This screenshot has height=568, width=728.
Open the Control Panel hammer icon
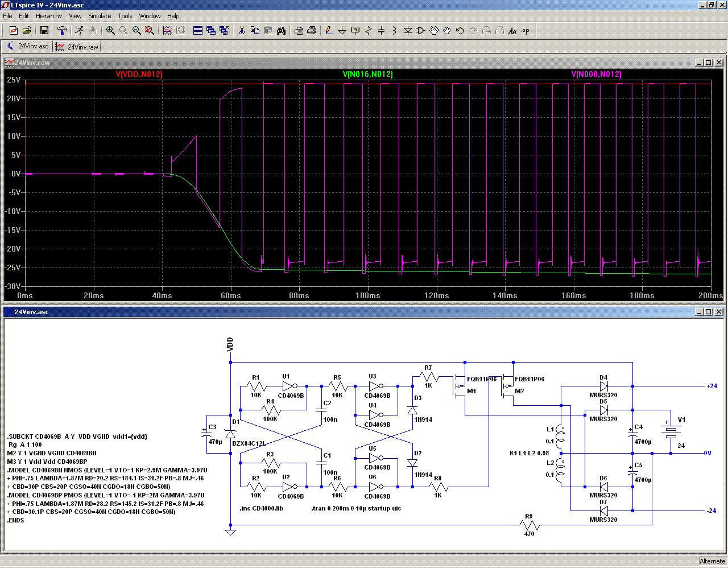point(62,31)
